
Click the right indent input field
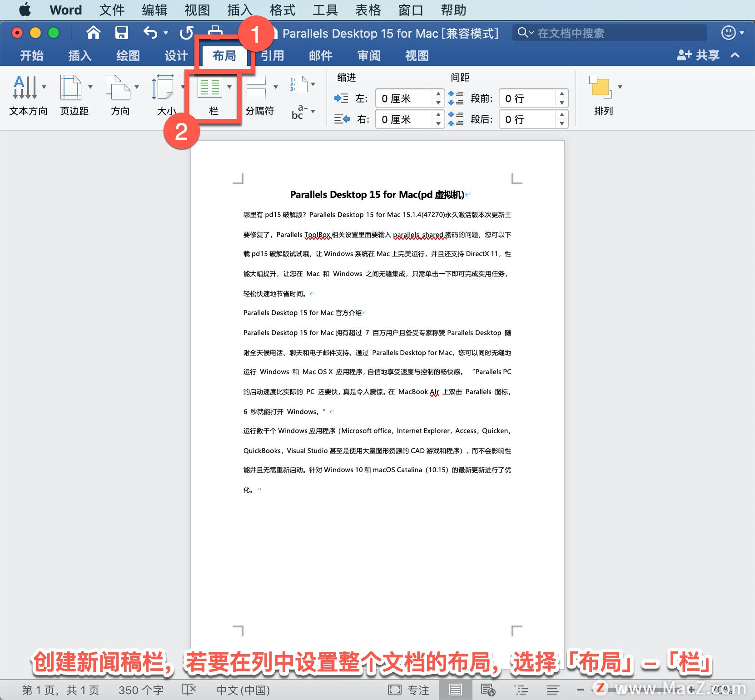404,119
